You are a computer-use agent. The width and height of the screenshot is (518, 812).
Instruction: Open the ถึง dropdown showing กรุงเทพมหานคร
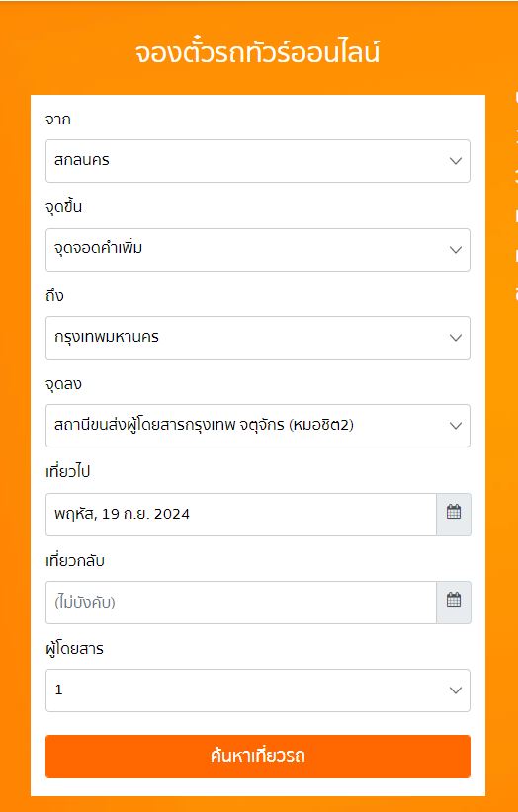click(258, 338)
